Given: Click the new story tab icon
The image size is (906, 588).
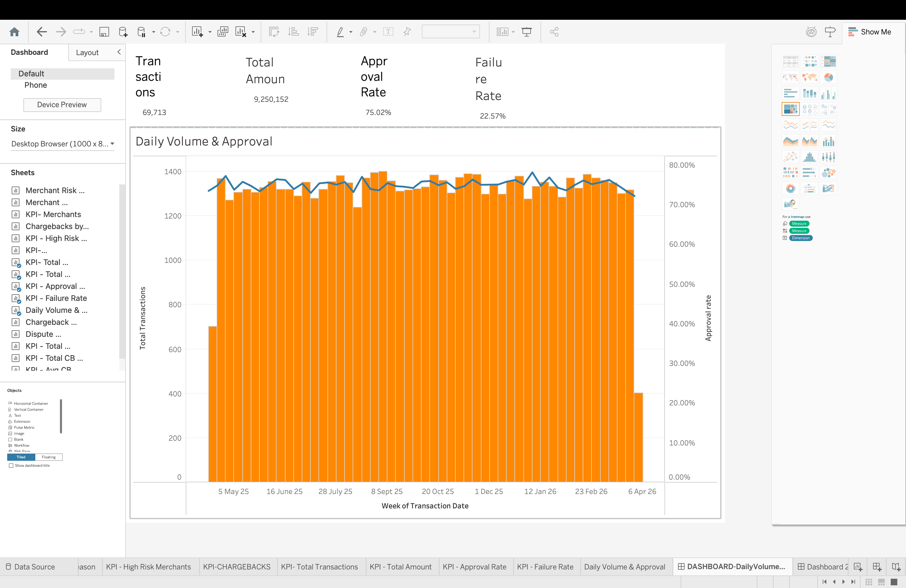Looking at the screenshot, I should (x=896, y=567).
